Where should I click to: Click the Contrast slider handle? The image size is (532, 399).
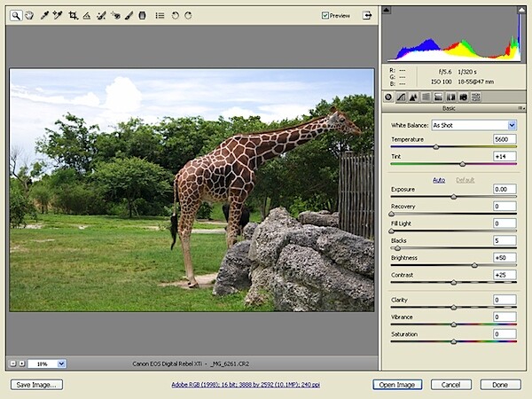click(454, 283)
